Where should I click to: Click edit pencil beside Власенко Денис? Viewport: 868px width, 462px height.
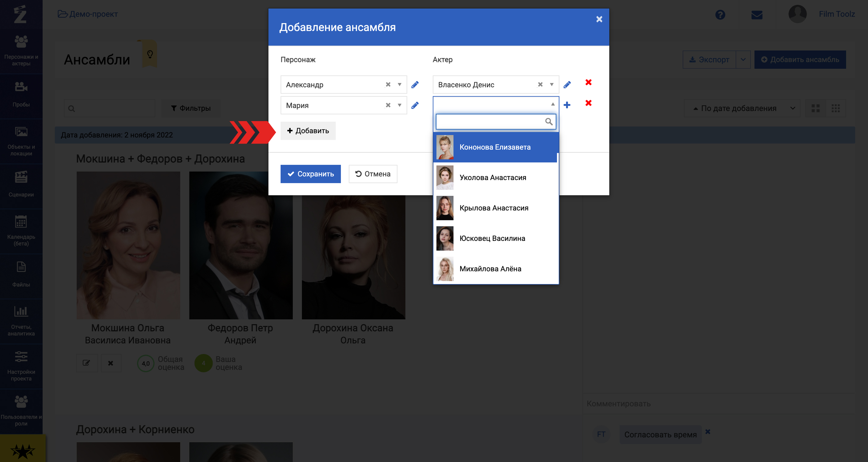pyautogui.click(x=567, y=85)
